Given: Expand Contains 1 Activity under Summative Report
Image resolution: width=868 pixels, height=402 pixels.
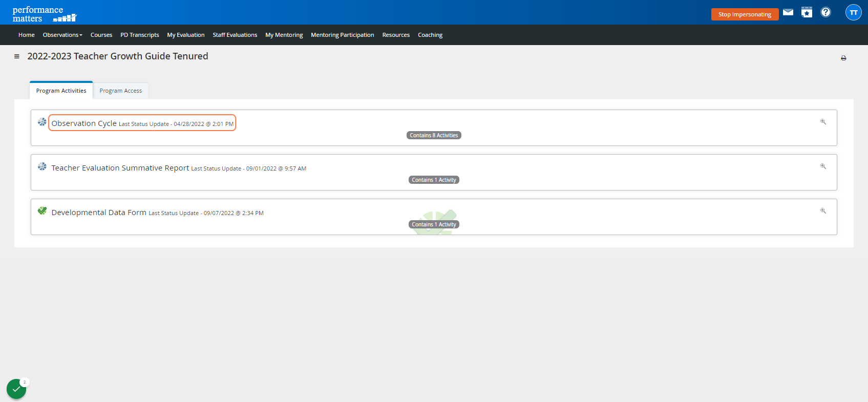Looking at the screenshot, I should coord(434,180).
